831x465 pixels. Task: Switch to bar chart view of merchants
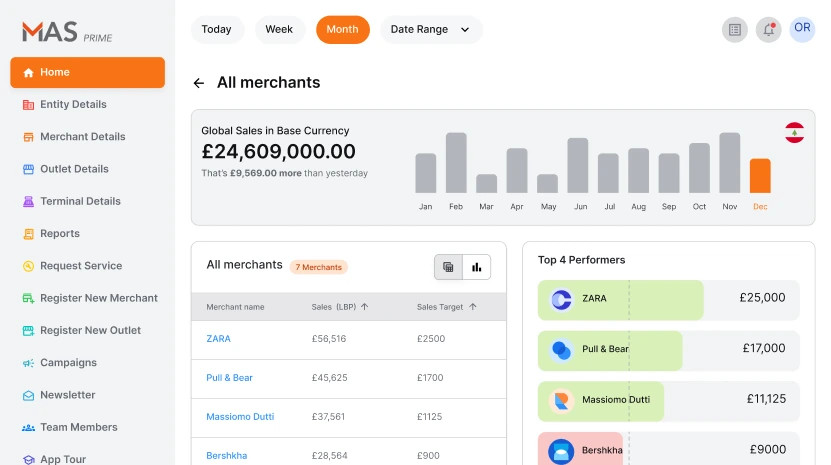click(476, 267)
